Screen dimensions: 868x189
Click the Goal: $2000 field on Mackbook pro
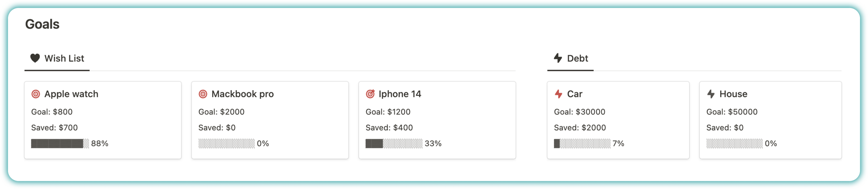pyautogui.click(x=221, y=112)
